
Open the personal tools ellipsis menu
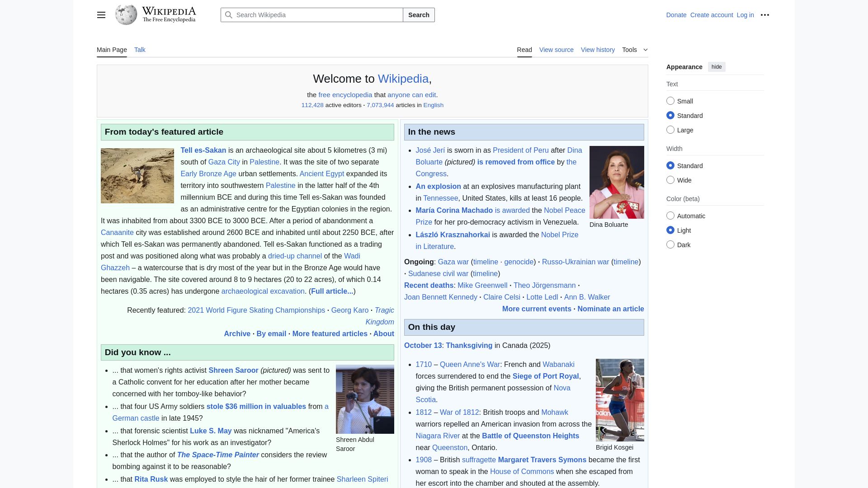765,15
